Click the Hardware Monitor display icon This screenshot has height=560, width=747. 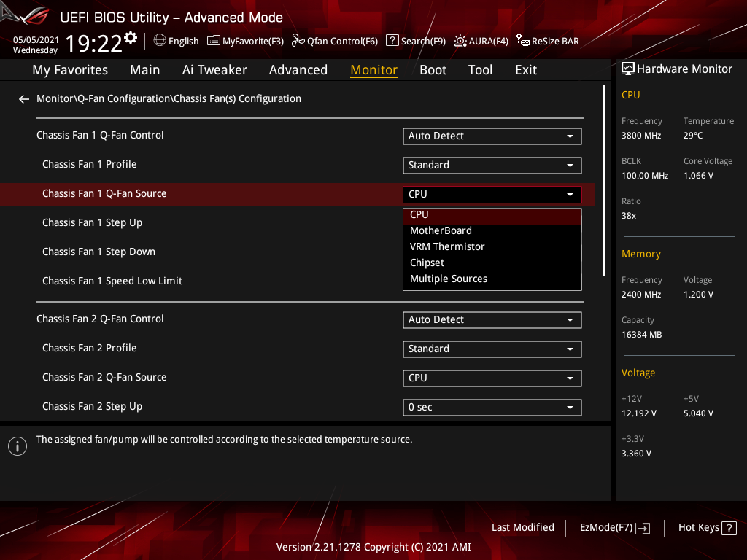tap(628, 69)
